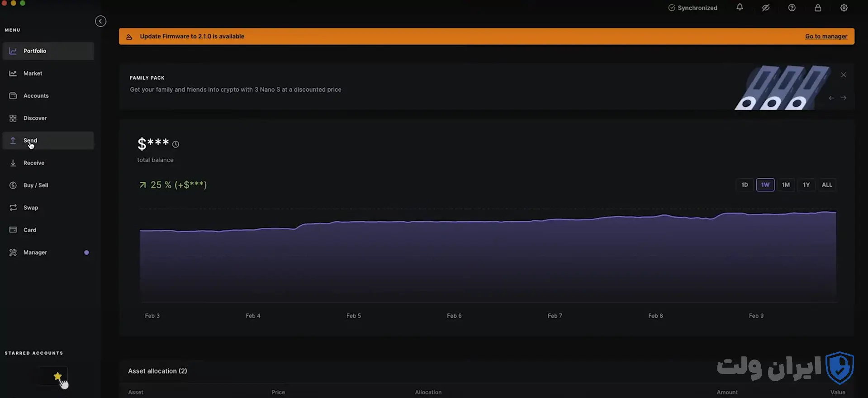Click the Amount column header
This screenshot has height=398, width=868.
pos(727,392)
